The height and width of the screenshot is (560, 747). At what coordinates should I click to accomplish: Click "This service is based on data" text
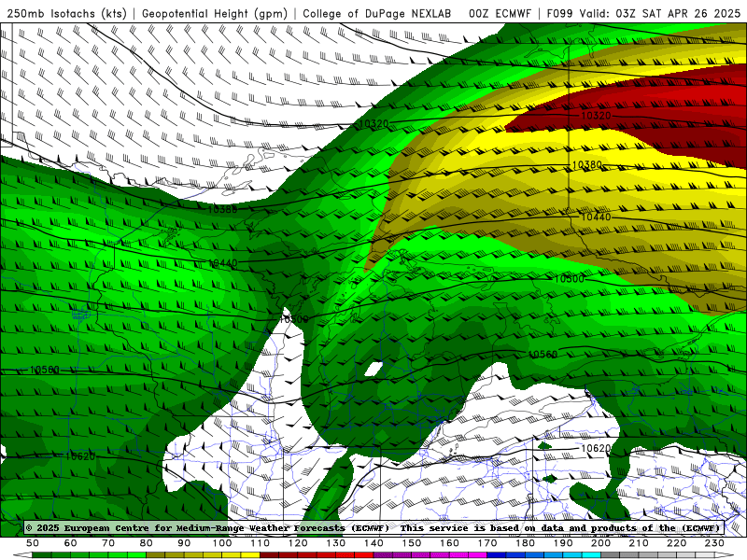point(483,527)
